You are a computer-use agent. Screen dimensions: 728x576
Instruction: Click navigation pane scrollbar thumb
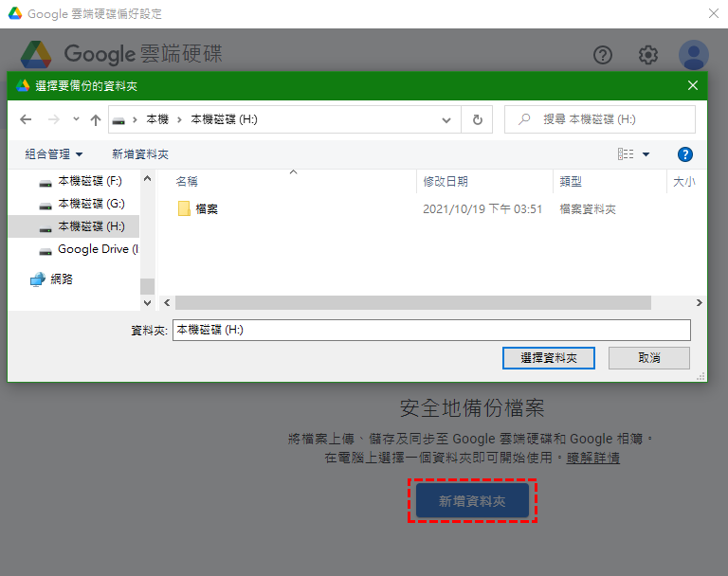[147, 286]
